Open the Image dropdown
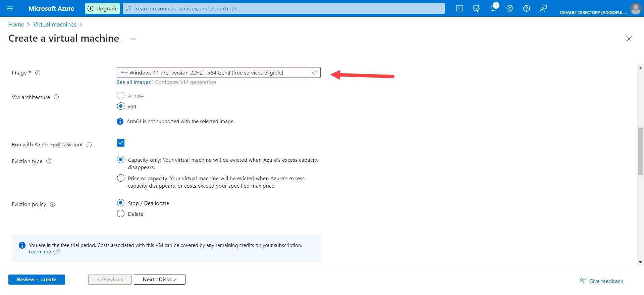The width and height of the screenshot is (644, 295). click(219, 72)
